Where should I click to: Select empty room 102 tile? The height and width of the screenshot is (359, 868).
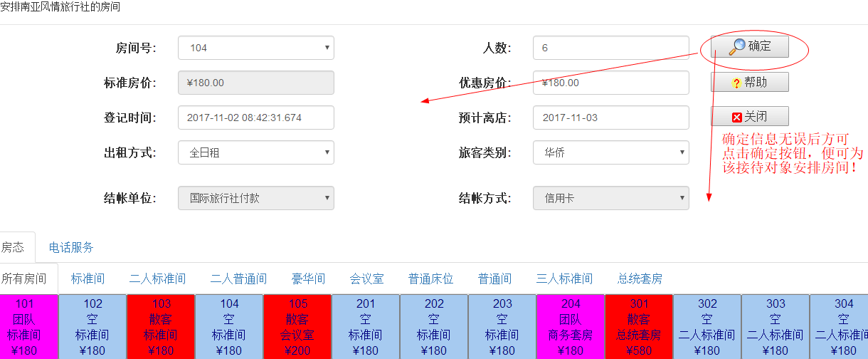click(93, 327)
